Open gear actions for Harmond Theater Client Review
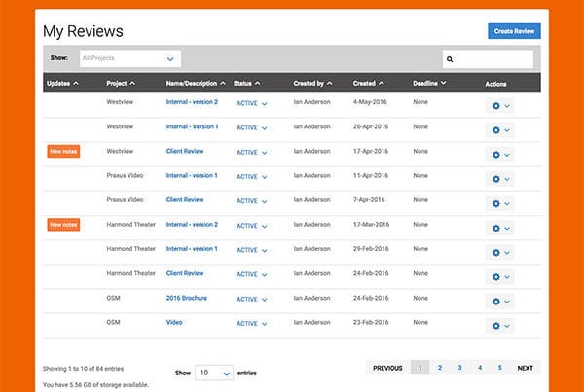The image size is (584, 392). (500, 277)
